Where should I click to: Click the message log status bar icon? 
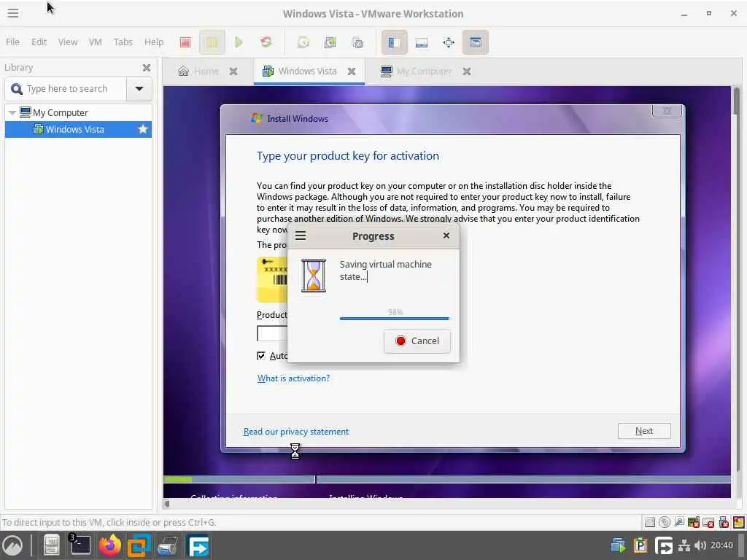(738, 522)
